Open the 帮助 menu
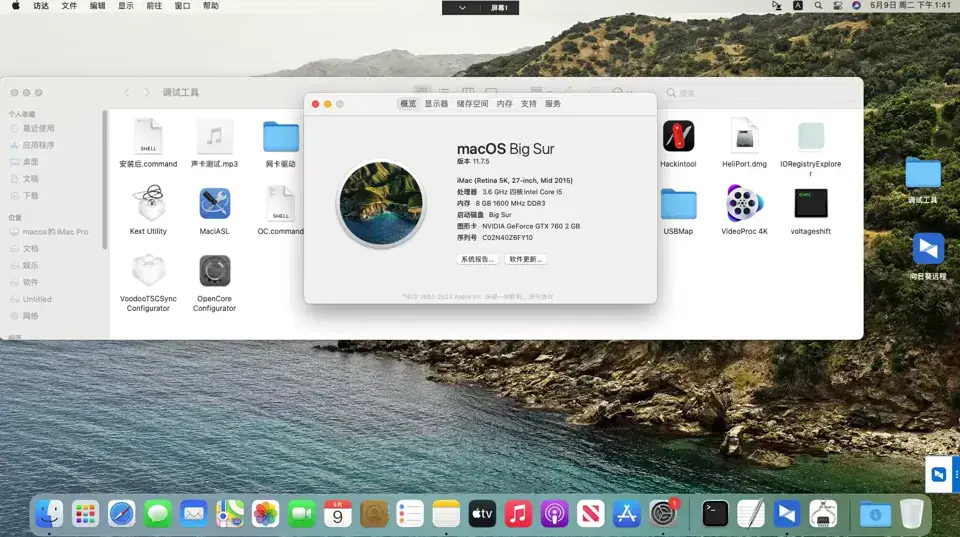960x537 pixels. (211, 6)
